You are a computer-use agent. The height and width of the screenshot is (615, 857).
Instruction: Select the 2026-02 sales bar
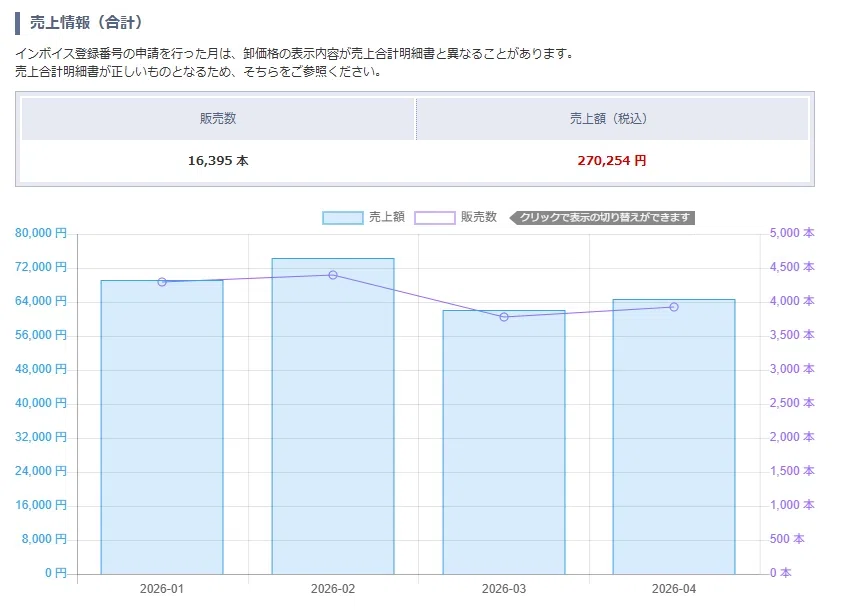[333, 416]
